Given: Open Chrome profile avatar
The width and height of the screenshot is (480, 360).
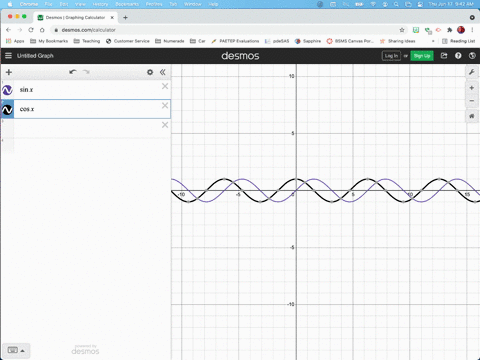Looking at the screenshot, I should coord(461,30).
